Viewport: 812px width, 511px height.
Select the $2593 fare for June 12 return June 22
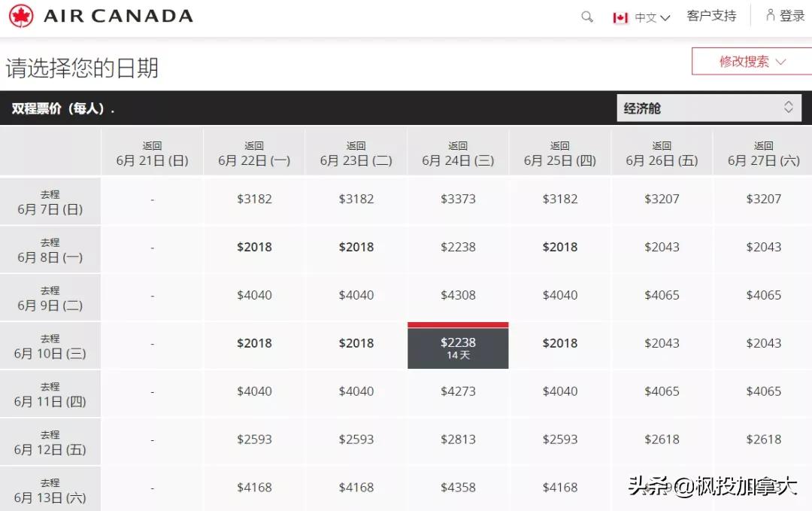click(x=254, y=440)
